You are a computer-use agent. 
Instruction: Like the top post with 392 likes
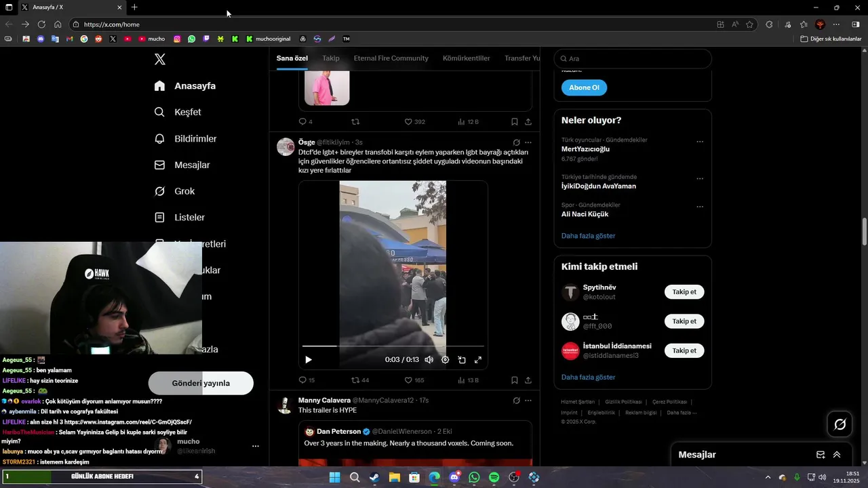414,122
